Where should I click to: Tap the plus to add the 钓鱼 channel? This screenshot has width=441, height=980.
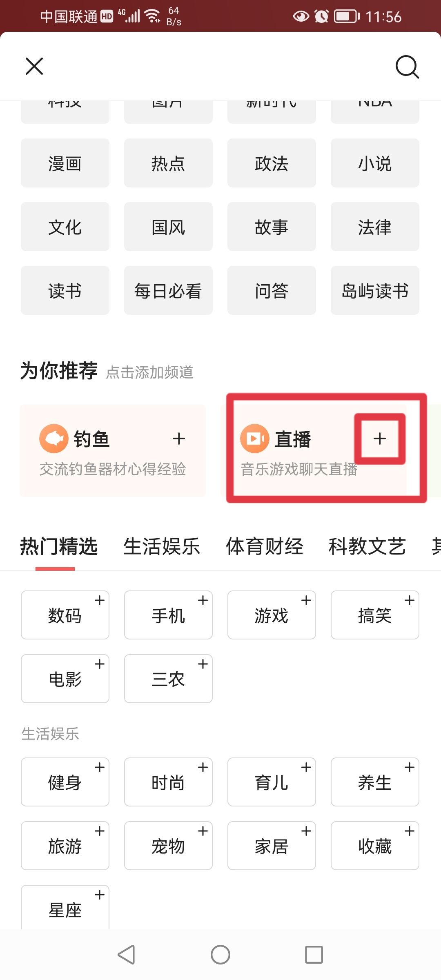178,439
